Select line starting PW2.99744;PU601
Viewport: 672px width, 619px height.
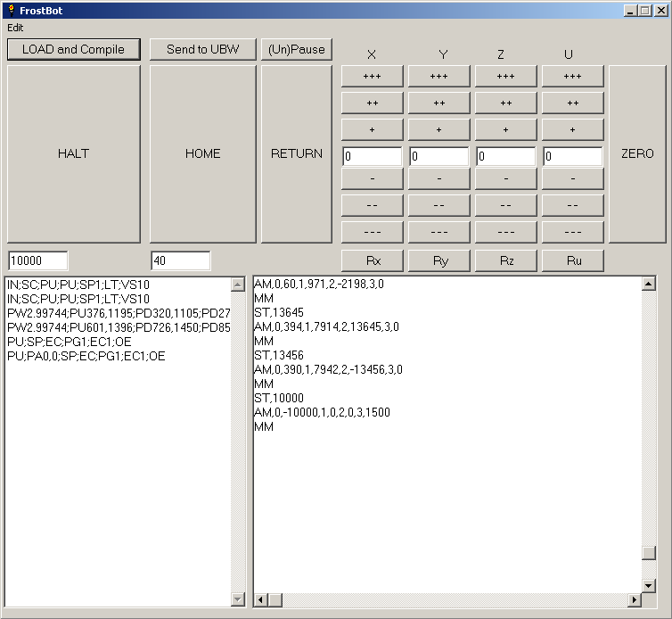119,327
